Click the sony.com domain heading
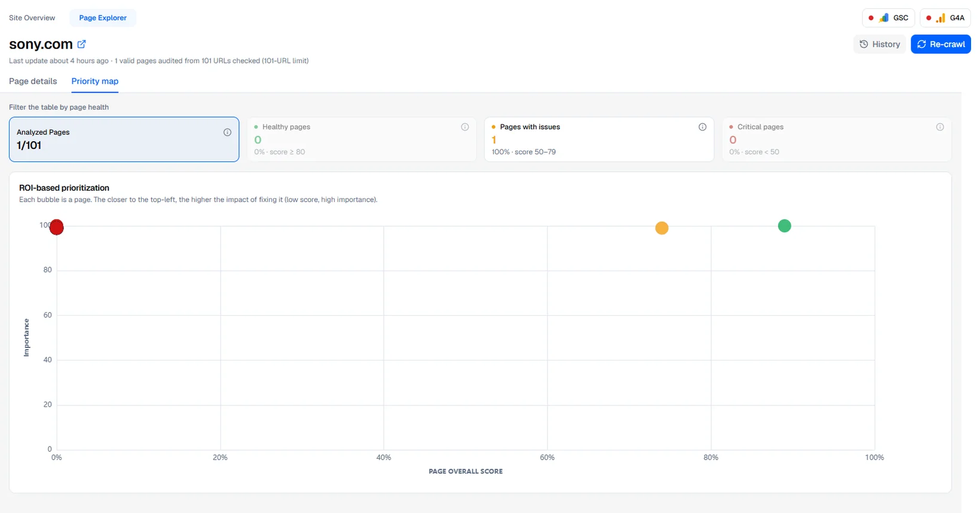Image resolution: width=980 pixels, height=513 pixels. pos(41,44)
